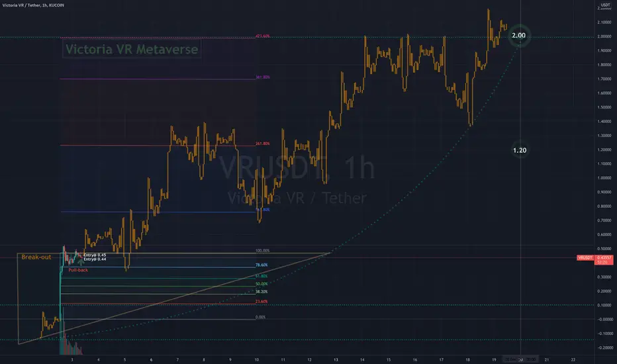Click the Entry@ 0.45 label
617x364 pixels.
coord(95,255)
